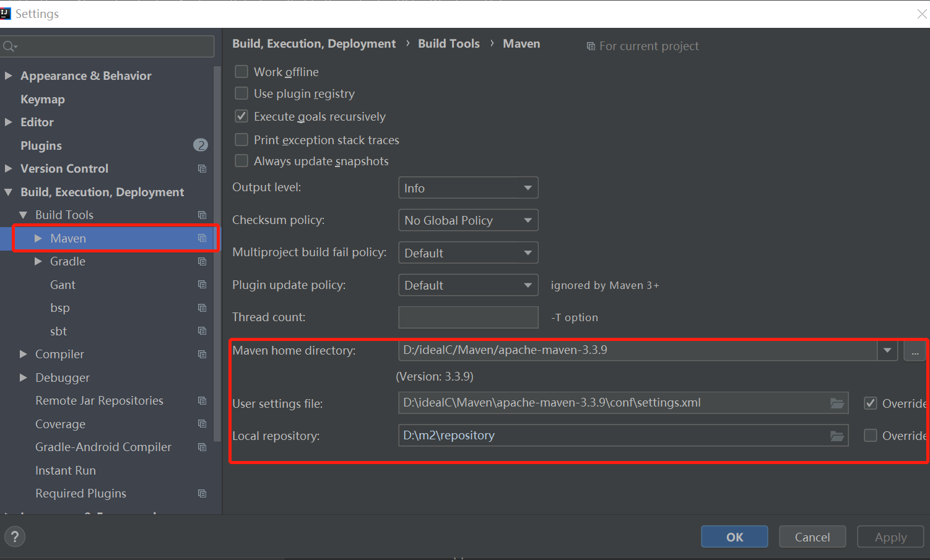Browse Maven home directory with ellipsis button

click(x=915, y=351)
